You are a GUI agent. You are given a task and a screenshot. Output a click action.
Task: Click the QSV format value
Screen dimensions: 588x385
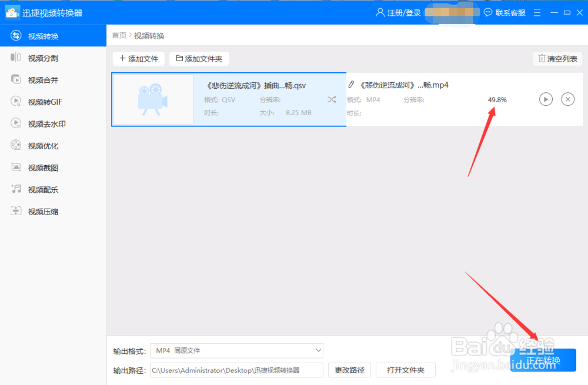[x=228, y=100]
